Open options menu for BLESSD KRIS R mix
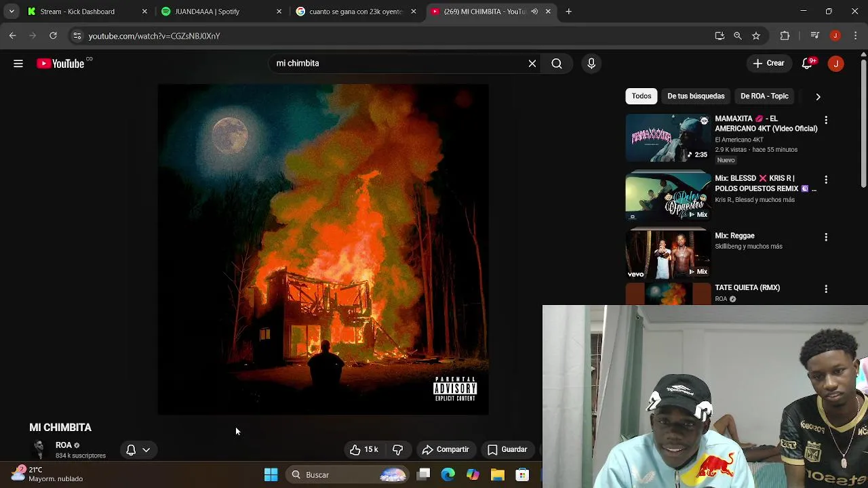This screenshot has width=868, height=488. (x=826, y=180)
